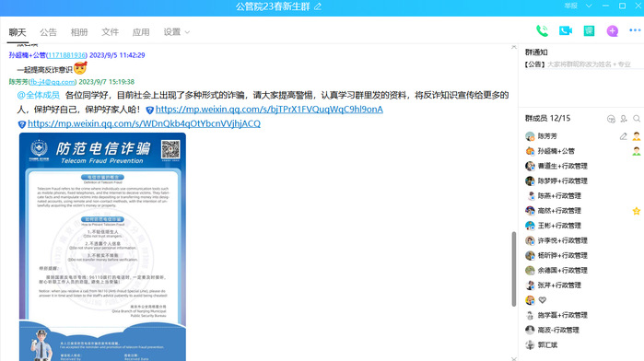
Task: Search group members with magnifier icon
Action: (x=637, y=119)
